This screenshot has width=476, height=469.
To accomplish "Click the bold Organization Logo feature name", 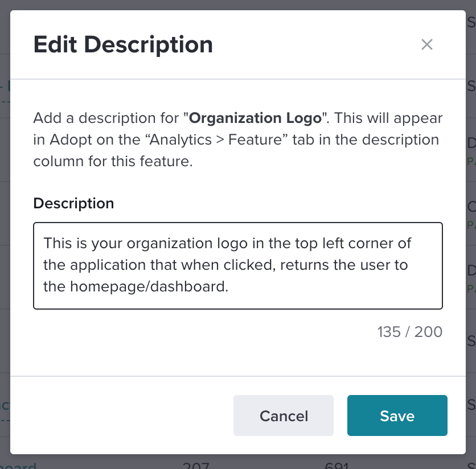I will [255, 118].
